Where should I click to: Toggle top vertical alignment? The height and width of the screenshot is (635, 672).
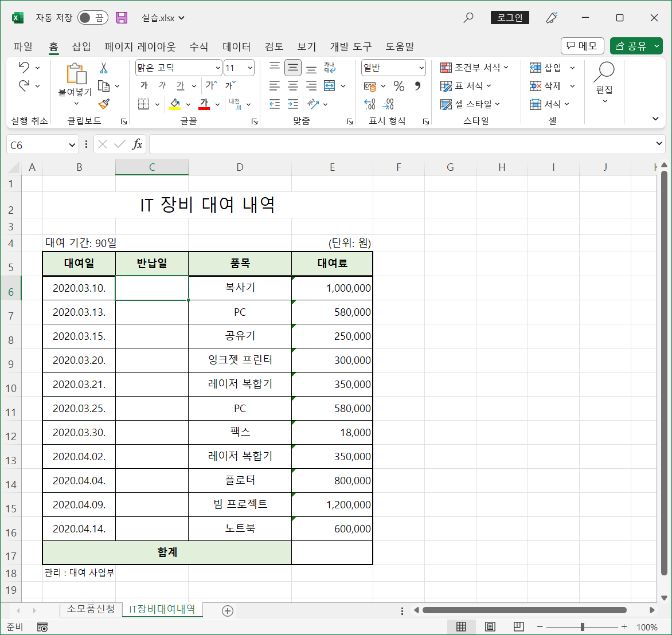point(275,67)
